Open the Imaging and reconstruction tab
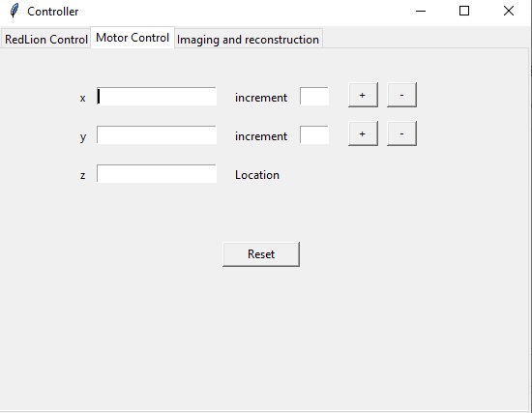 [248, 40]
